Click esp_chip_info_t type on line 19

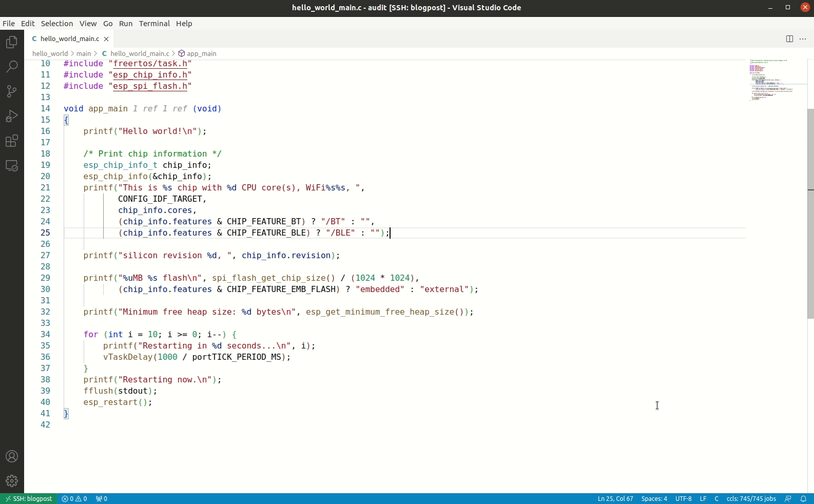[121, 165]
